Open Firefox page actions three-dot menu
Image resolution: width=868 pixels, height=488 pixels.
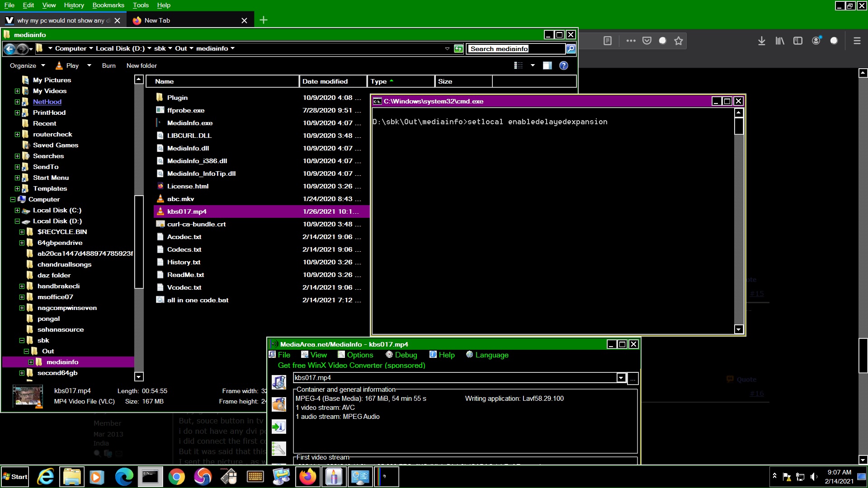(x=631, y=41)
